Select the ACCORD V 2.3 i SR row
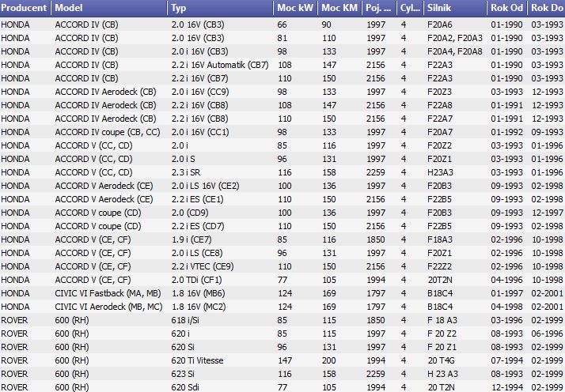565x392 pixels. (282, 172)
